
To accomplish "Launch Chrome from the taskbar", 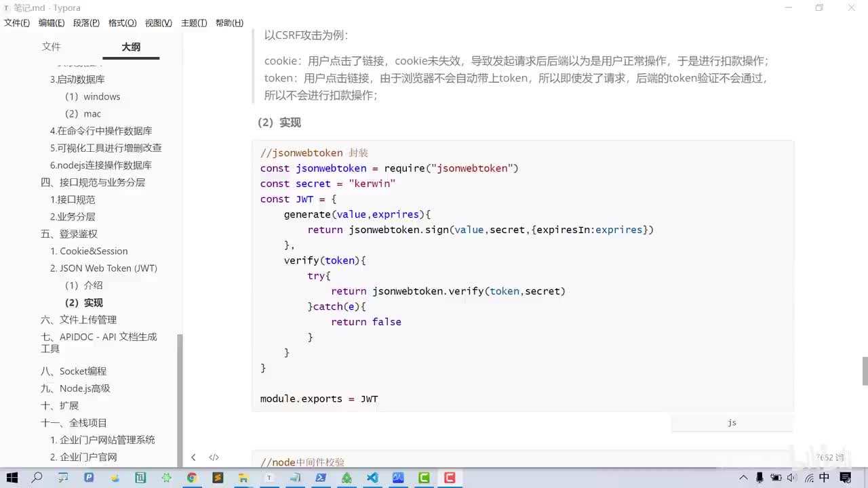I will click(192, 478).
